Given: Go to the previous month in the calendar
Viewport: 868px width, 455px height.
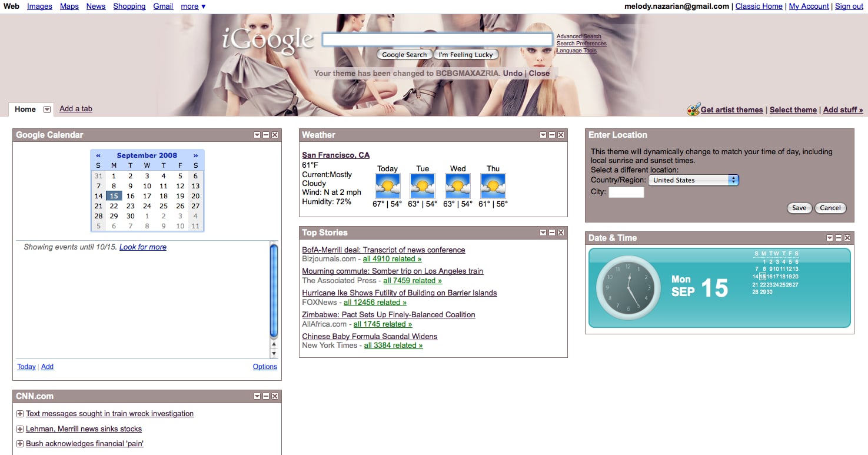Looking at the screenshot, I should pos(98,155).
